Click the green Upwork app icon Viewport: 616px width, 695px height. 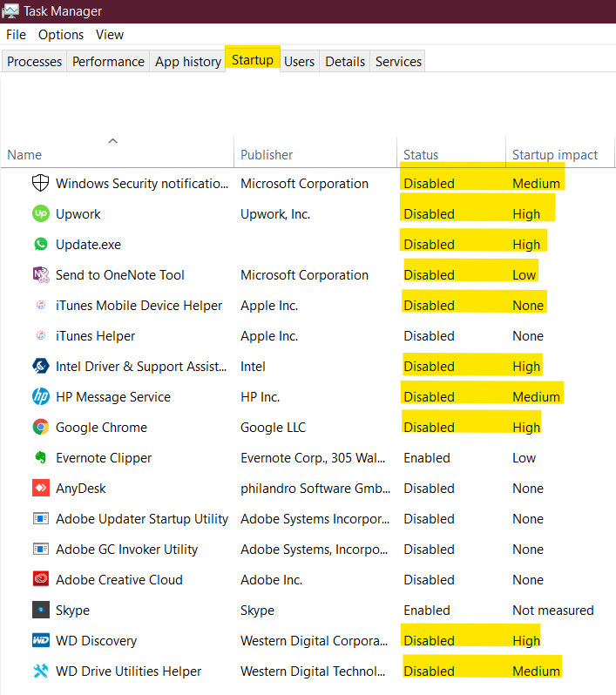(41, 213)
